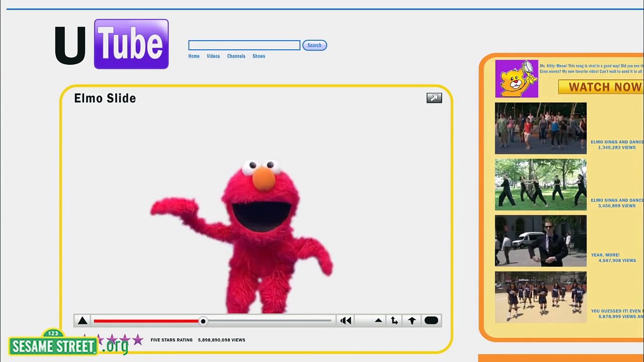
Task: Click the black pill-shaped player button
Action: (431, 321)
